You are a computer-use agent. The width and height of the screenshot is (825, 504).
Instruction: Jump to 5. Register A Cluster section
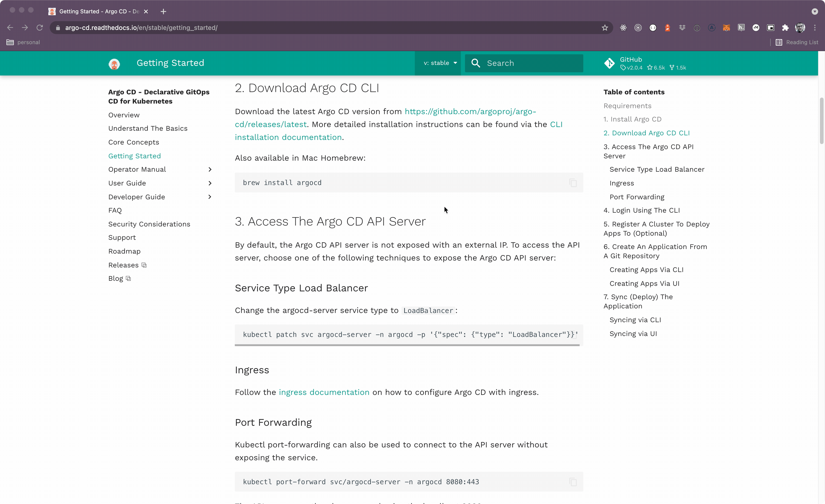click(x=656, y=229)
